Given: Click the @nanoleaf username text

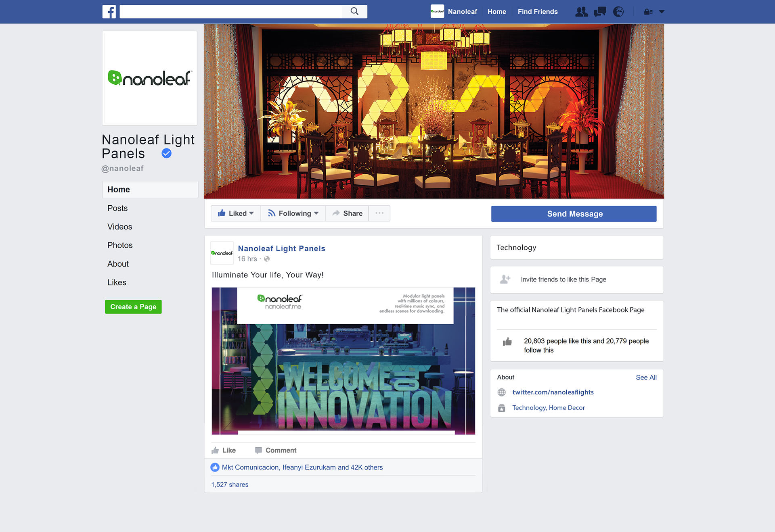Looking at the screenshot, I should click(122, 169).
